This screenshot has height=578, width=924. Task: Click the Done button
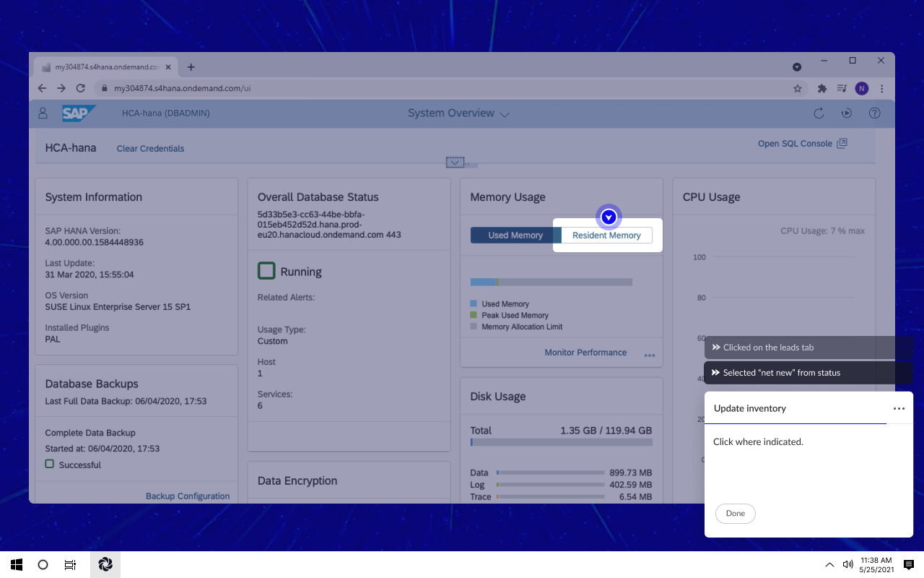point(735,513)
